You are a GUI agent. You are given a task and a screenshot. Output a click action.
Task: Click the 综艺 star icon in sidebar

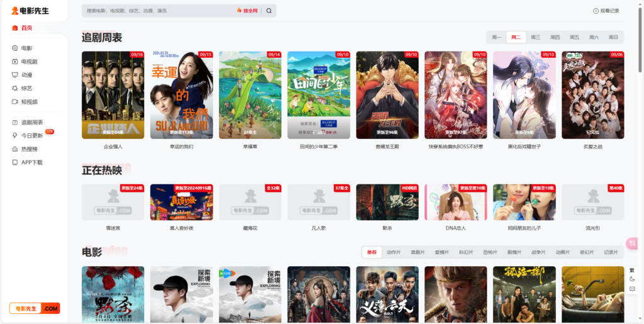pos(15,88)
